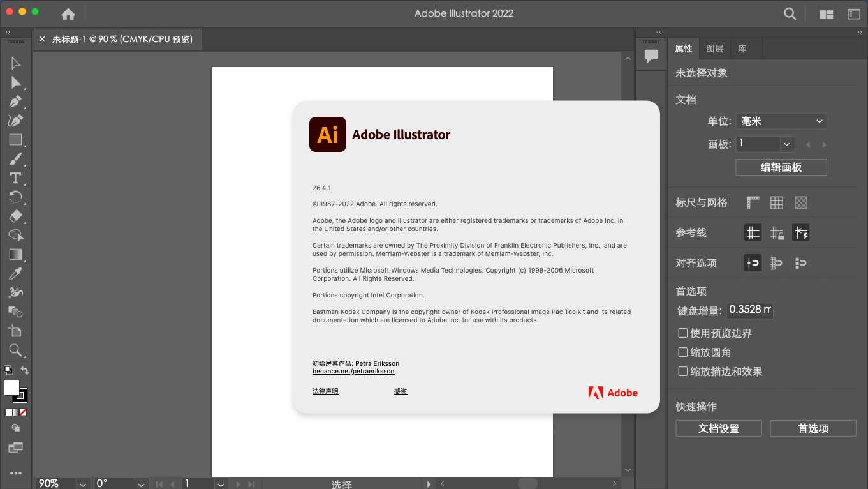This screenshot has height=489, width=868.
Task: Open the search magnifier in title bar
Action: (x=790, y=13)
